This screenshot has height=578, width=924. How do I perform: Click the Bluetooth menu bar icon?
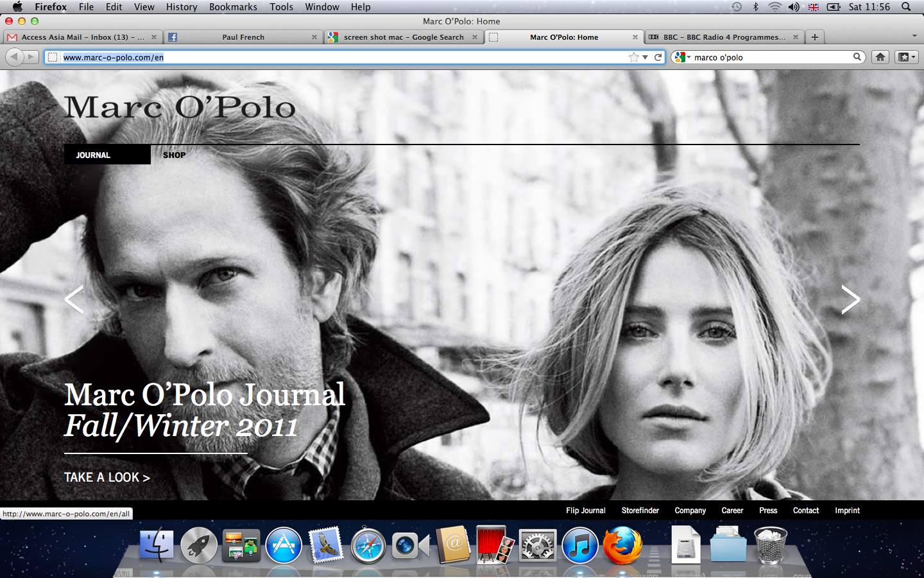pos(755,6)
